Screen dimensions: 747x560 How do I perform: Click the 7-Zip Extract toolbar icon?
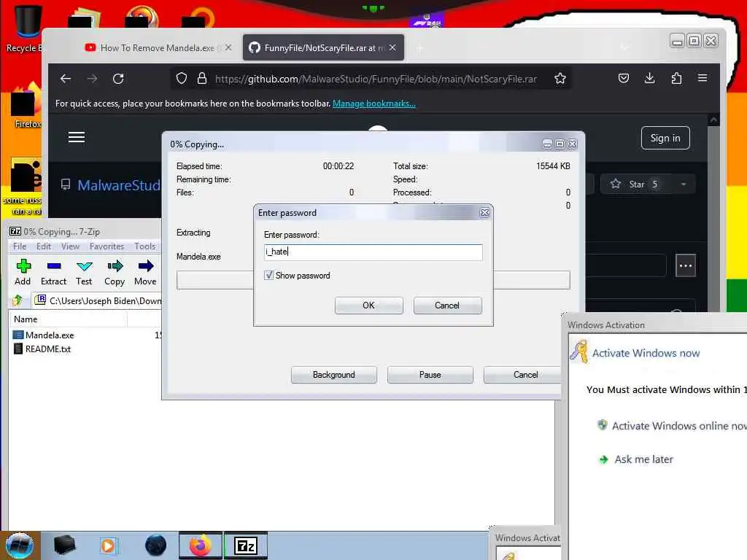(53, 273)
